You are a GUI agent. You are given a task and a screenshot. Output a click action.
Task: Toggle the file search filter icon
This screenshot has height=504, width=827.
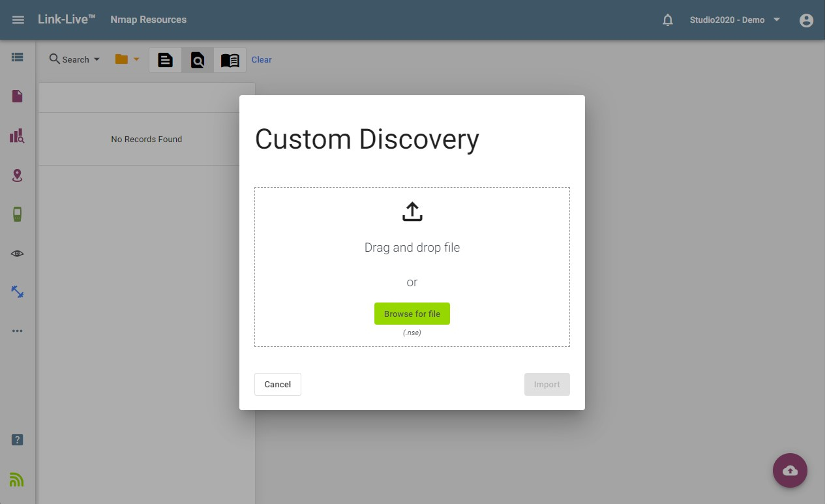(198, 59)
